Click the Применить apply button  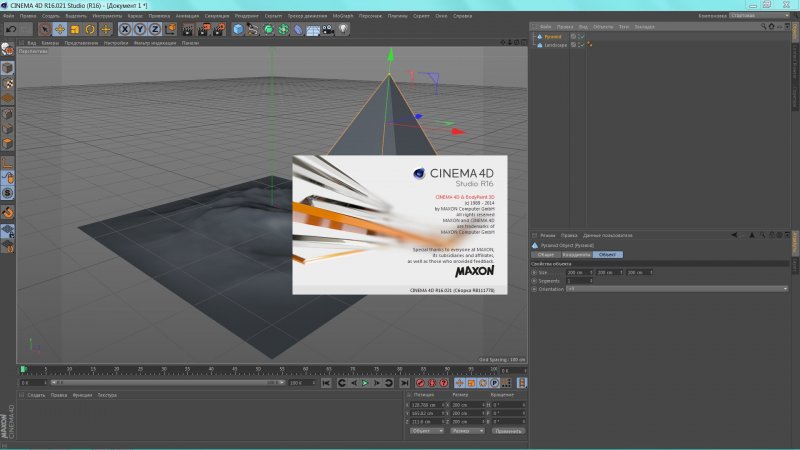pyautogui.click(x=508, y=431)
